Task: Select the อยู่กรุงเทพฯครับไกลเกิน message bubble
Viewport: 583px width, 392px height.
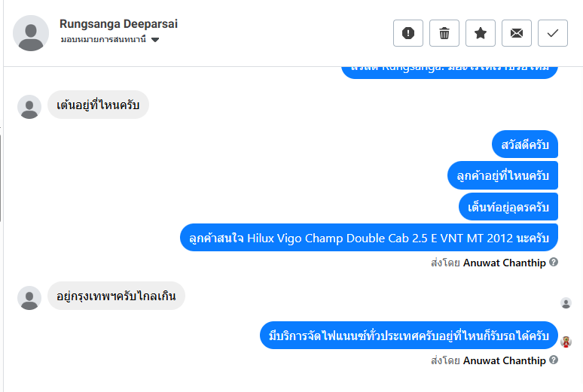Action: click(116, 296)
